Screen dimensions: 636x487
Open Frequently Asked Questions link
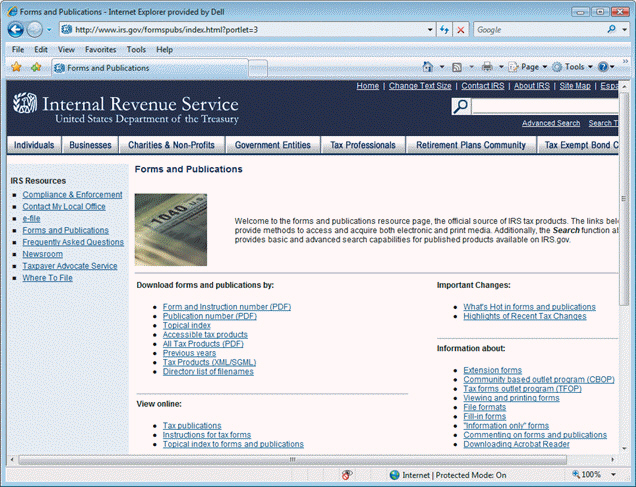point(73,242)
